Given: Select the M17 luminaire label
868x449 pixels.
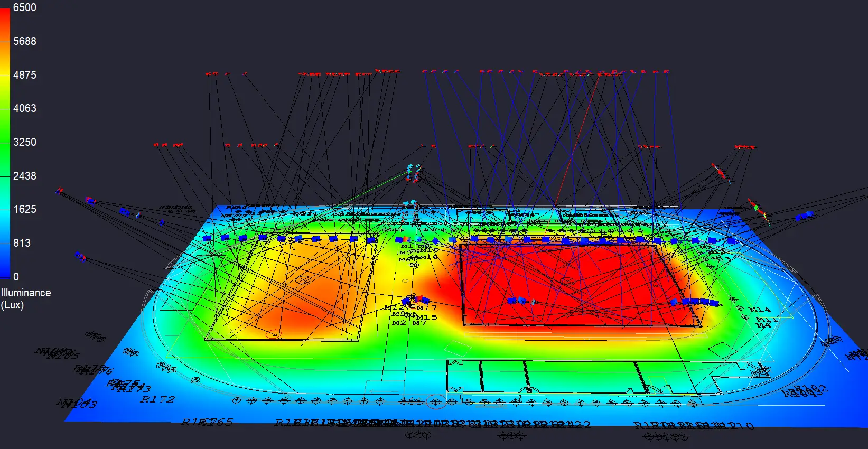Looking at the screenshot, I should point(426,307).
